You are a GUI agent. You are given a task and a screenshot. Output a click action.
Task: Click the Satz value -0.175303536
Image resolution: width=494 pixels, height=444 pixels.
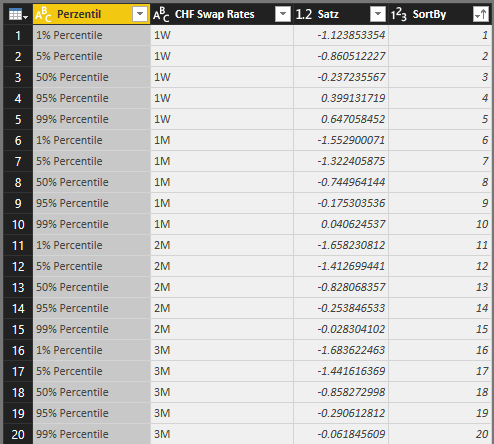[x=351, y=203]
